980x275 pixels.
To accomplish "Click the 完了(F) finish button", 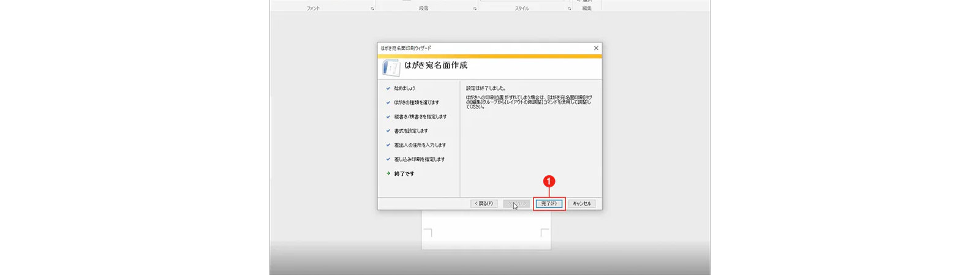I will (549, 203).
